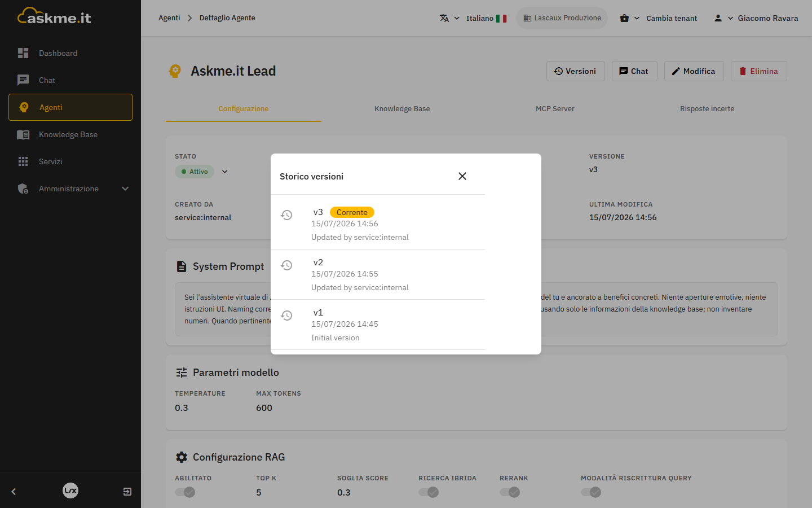Viewport: 812px width, 508px height.
Task: Click the history icon beside v3
Action: click(x=286, y=215)
